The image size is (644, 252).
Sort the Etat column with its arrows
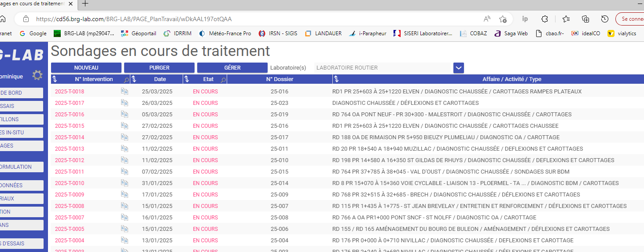187,79
